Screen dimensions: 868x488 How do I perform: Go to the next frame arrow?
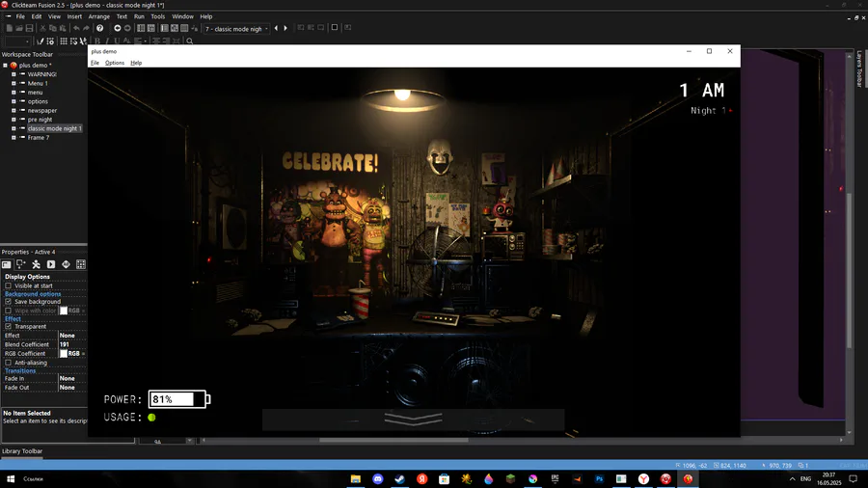coord(285,28)
